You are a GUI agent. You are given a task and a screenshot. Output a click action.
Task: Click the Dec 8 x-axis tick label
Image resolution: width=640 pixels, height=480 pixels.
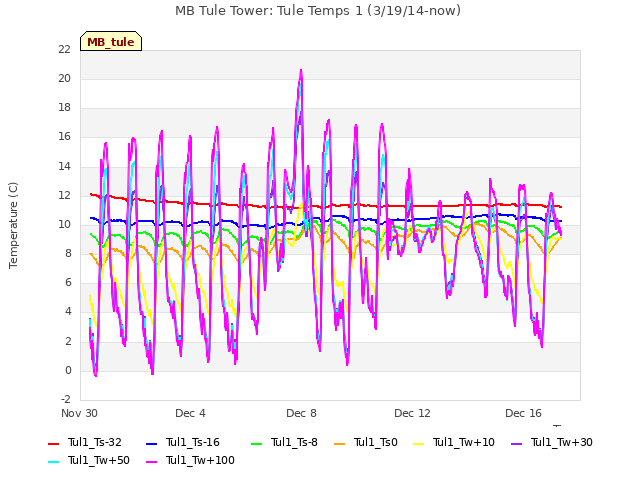tap(301, 413)
